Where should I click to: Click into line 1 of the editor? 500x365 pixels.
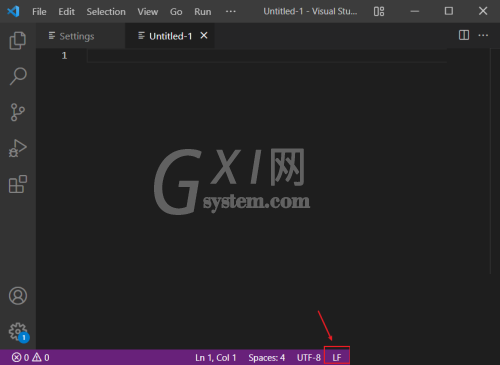pos(267,55)
